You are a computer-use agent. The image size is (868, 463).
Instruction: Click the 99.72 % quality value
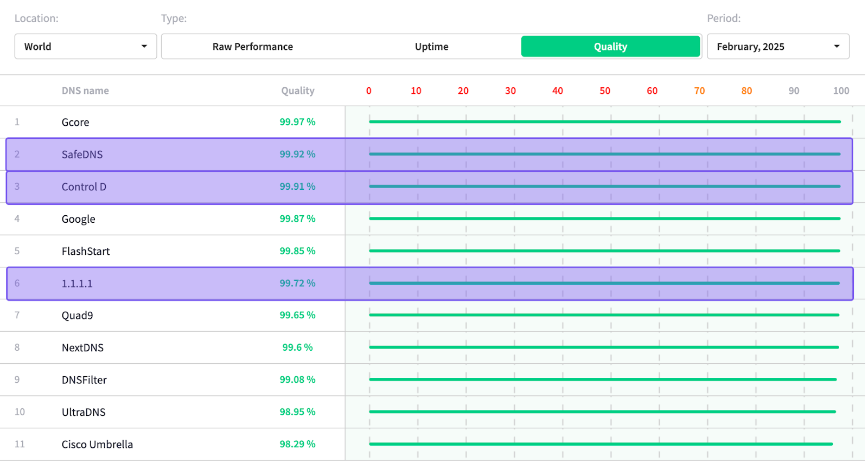coord(297,283)
